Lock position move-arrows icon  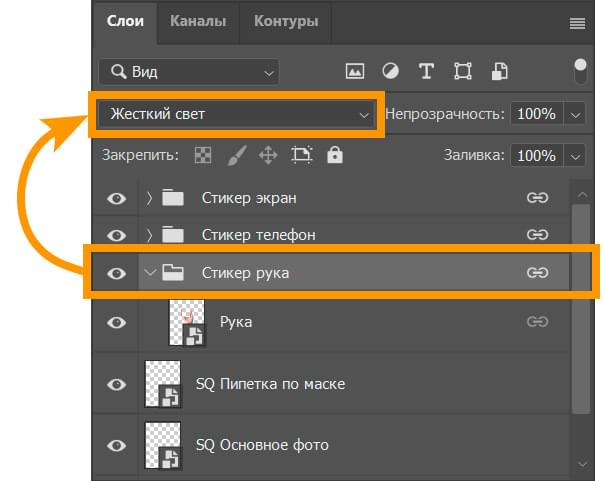click(x=268, y=155)
